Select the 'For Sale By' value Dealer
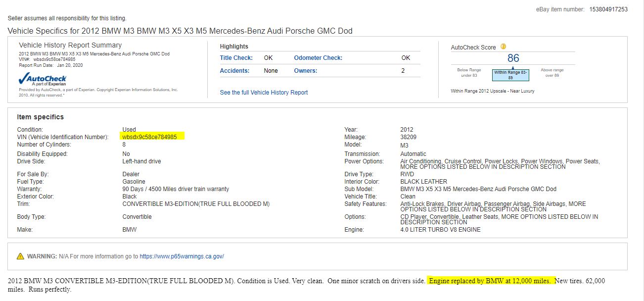Screen dimensions: 644x301 tap(131, 174)
